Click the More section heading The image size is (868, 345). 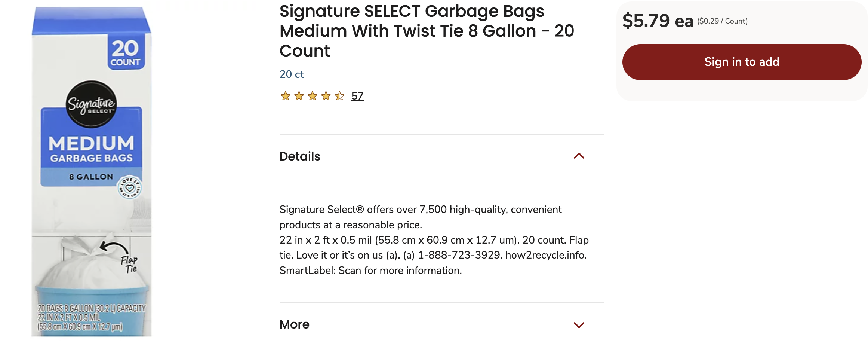295,324
